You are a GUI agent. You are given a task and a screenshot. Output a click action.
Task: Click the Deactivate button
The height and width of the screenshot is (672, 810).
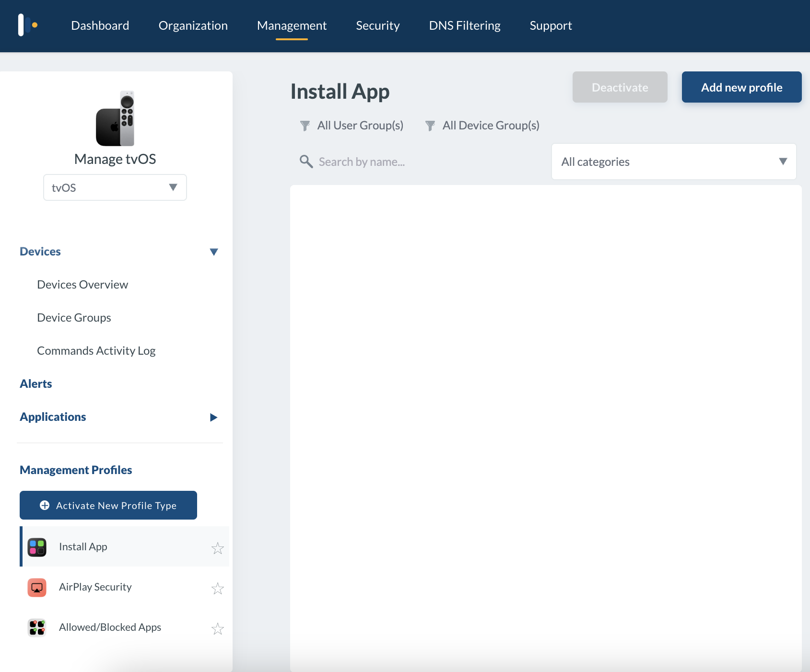[x=620, y=87]
